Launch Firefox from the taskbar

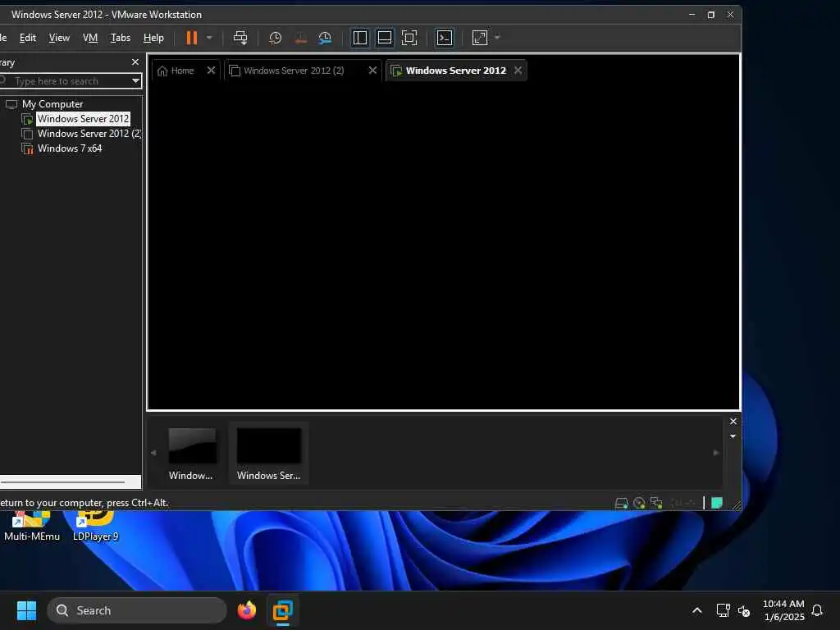coord(246,610)
